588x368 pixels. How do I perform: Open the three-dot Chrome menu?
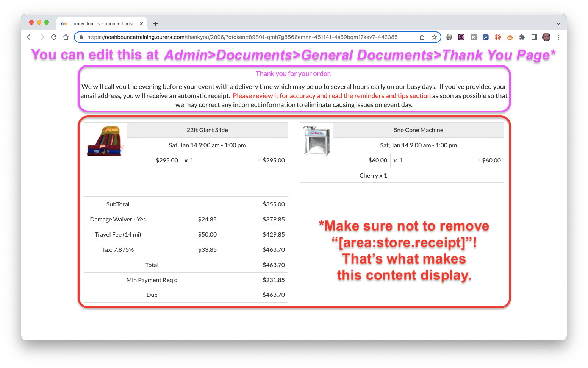click(x=559, y=37)
